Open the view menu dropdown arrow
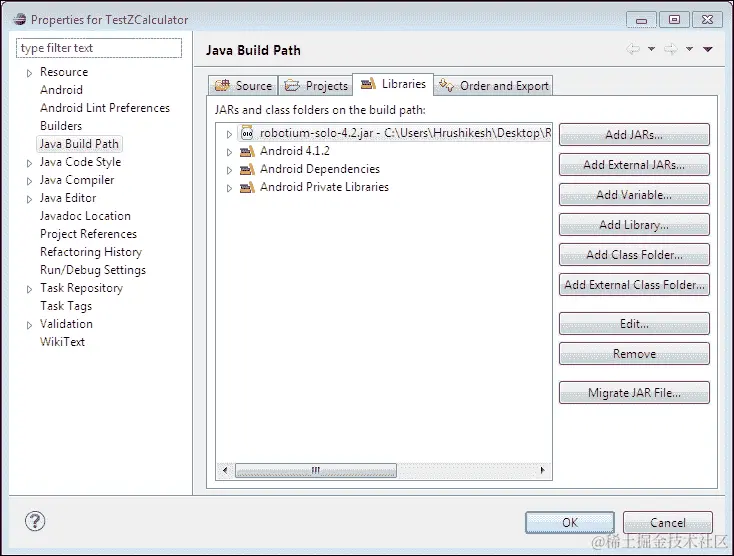Image resolution: width=734 pixels, height=556 pixels. [708, 49]
